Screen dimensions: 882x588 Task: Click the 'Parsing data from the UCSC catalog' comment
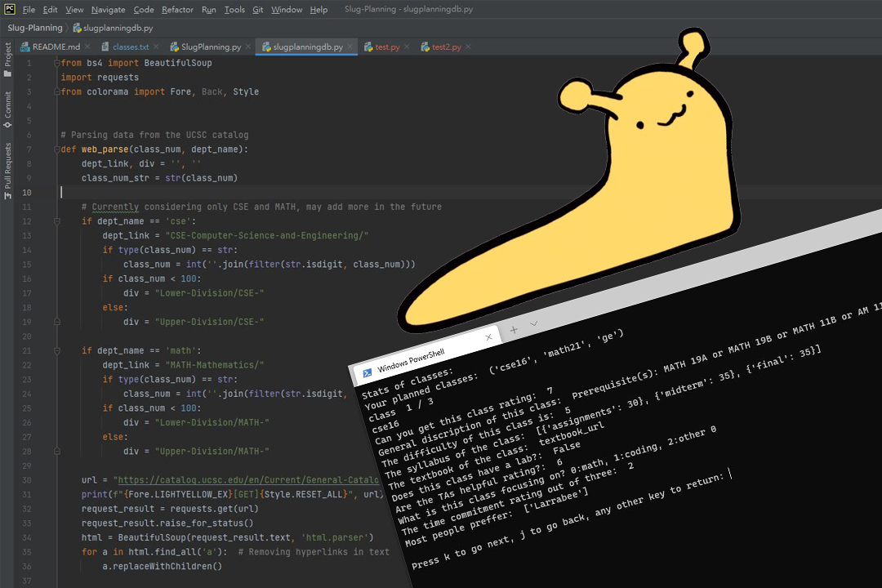pyautogui.click(x=154, y=135)
